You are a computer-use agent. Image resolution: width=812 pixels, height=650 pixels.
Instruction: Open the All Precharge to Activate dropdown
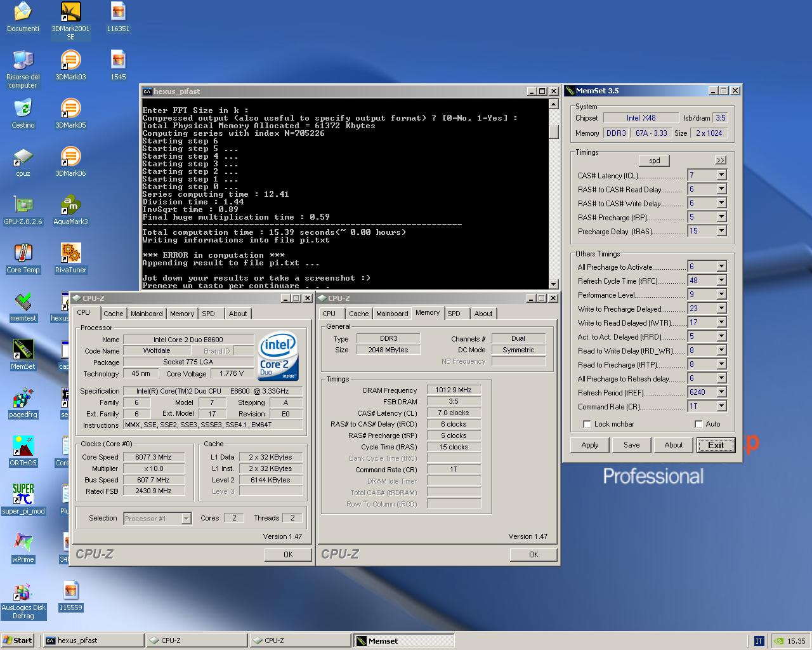point(721,267)
